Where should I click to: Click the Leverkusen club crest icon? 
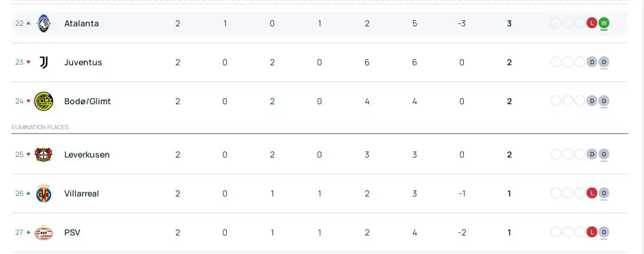click(44, 155)
